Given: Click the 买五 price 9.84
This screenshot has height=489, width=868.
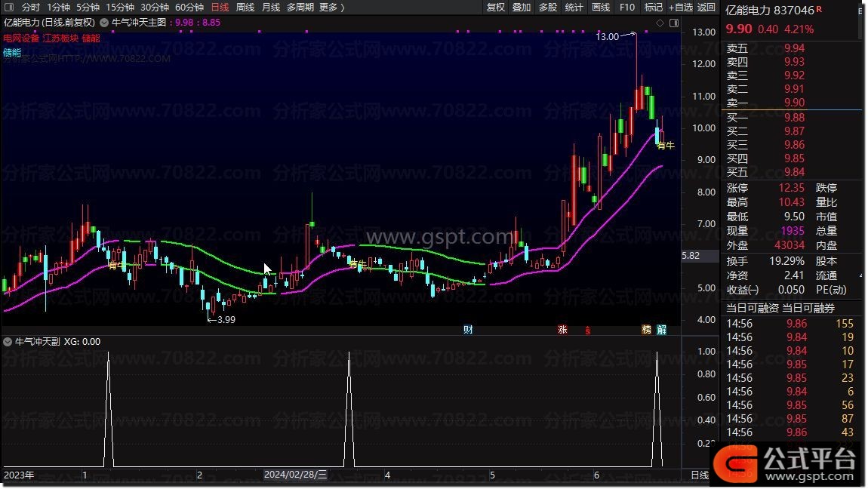Looking at the screenshot, I should 794,172.
